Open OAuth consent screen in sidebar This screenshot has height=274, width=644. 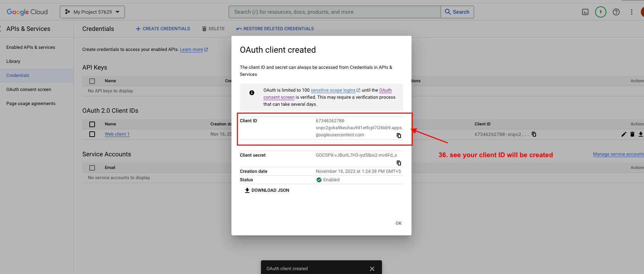tap(29, 90)
